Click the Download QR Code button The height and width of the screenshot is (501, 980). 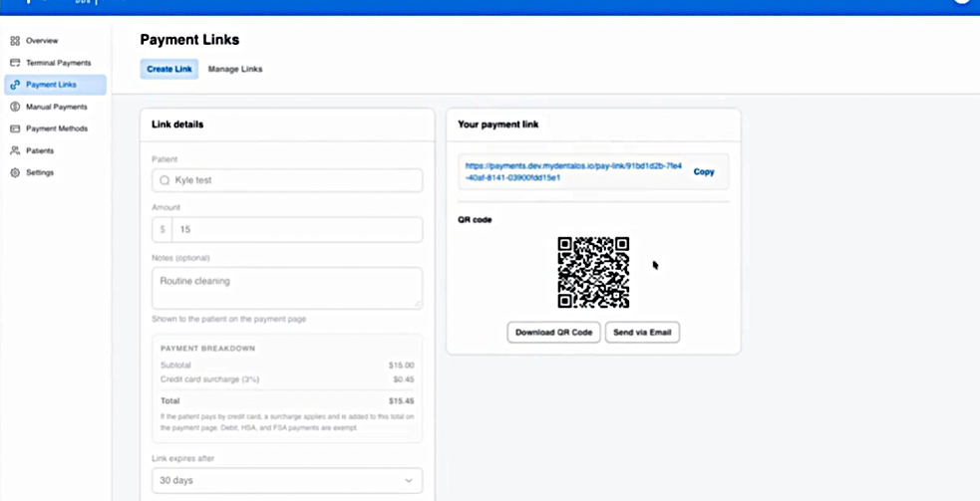[x=553, y=333]
